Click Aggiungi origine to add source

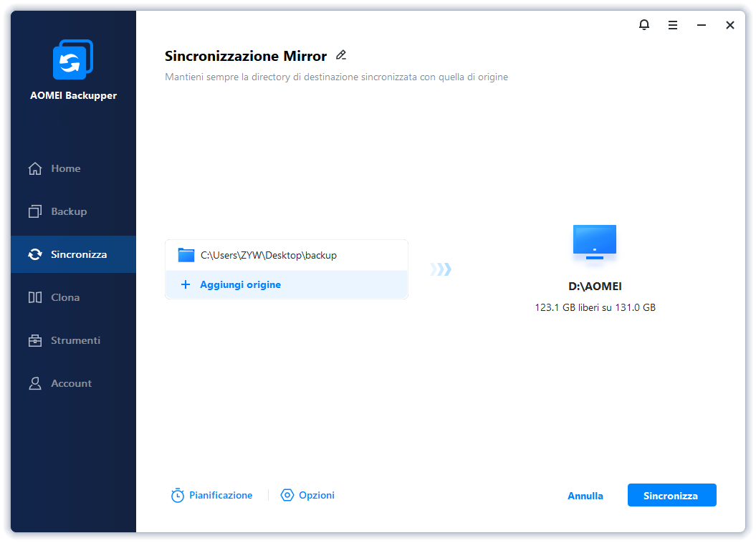[287, 284]
